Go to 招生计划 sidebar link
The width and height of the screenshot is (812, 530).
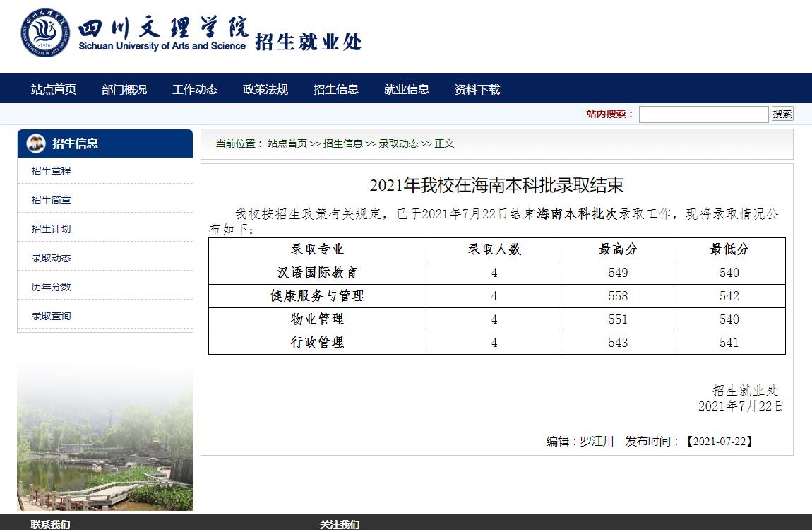52,229
